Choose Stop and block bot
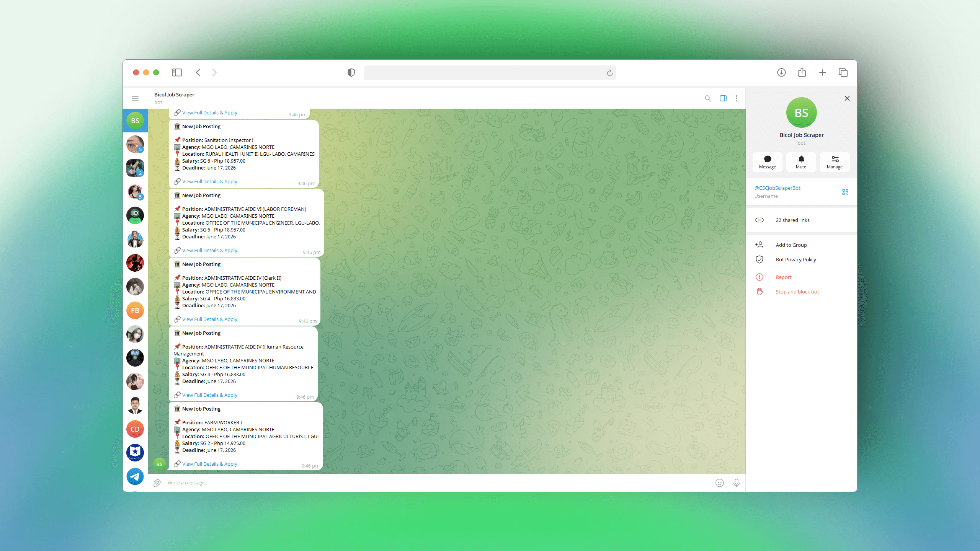Screen dimensions: 980x551 802,292
